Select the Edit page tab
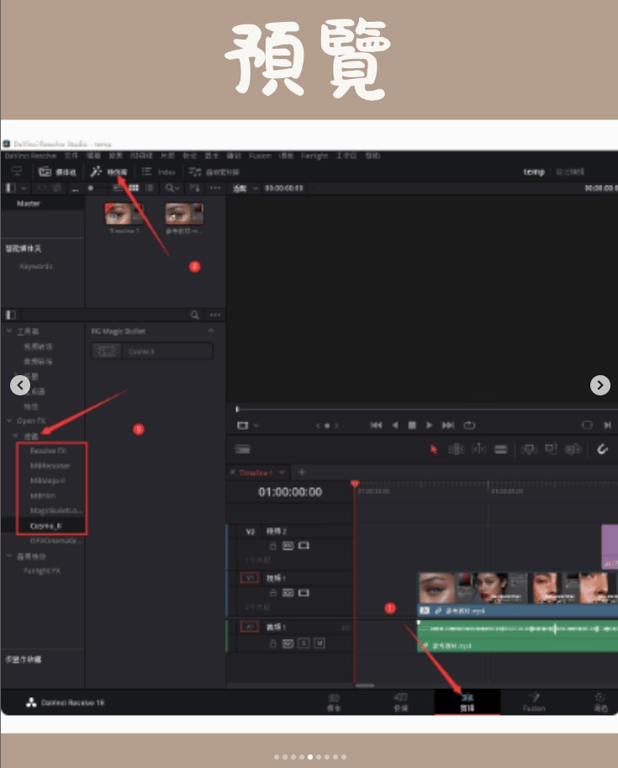The width and height of the screenshot is (618, 768). pyautogui.click(x=467, y=702)
